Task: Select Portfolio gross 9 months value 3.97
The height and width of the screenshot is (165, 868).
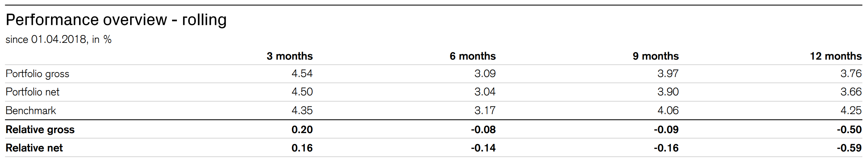Action: [x=668, y=73]
